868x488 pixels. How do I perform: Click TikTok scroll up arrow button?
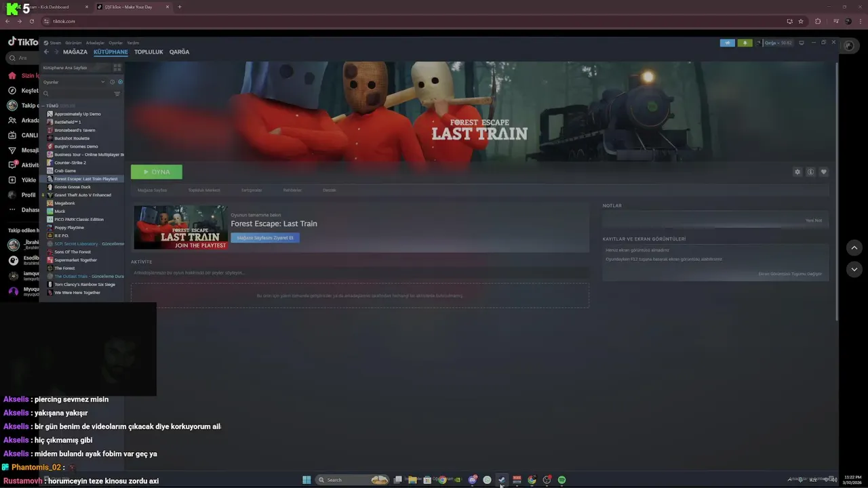pos(854,247)
